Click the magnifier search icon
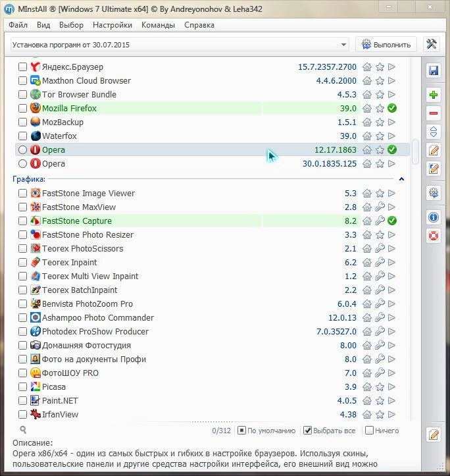Image resolution: width=450 pixels, height=476 pixels. (23, 429)
